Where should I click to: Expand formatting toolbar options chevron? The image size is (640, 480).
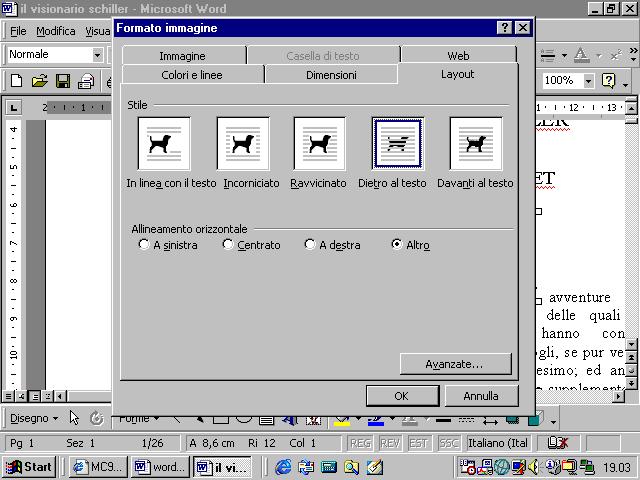(633, 55)
